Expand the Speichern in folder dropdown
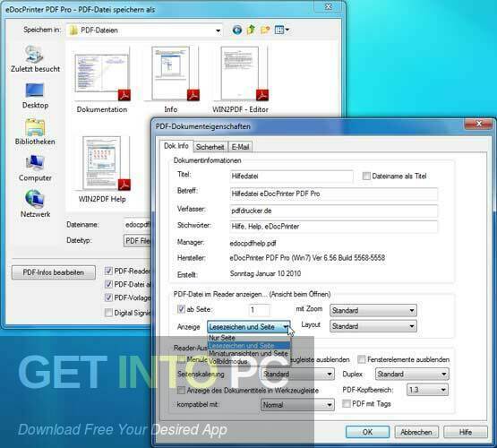The height and width of the screenshot is (448, 497). tap(219, 30)
